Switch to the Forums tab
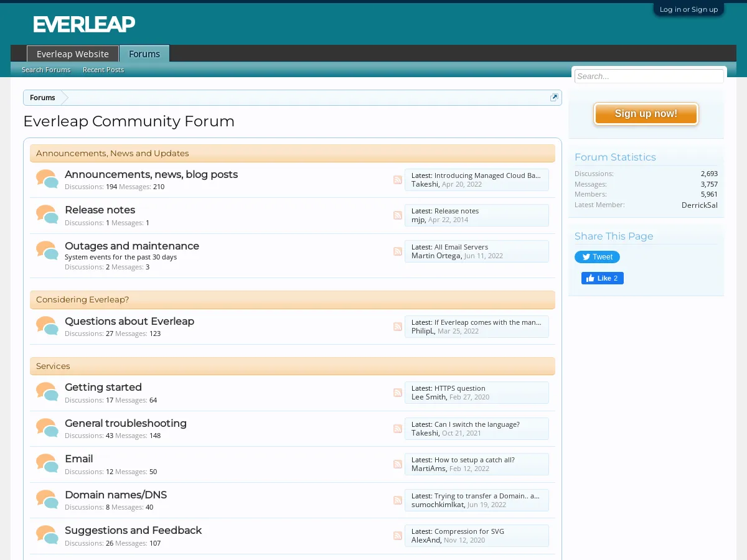Viewport: 747px width, 560px height. tap(144, 54)
